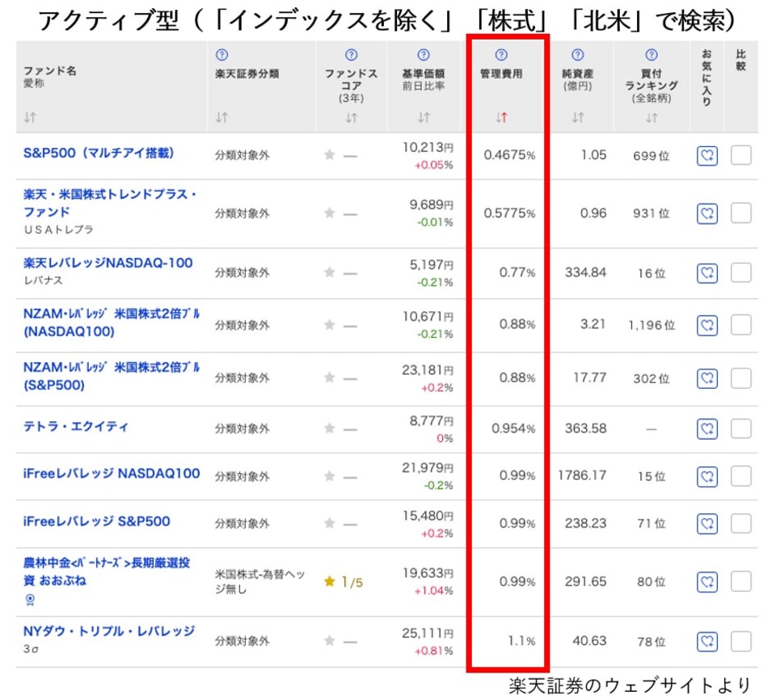This screenshot has width=776, height=700.
Task: Click help icon above 基準価額
Action: [423, 55]
